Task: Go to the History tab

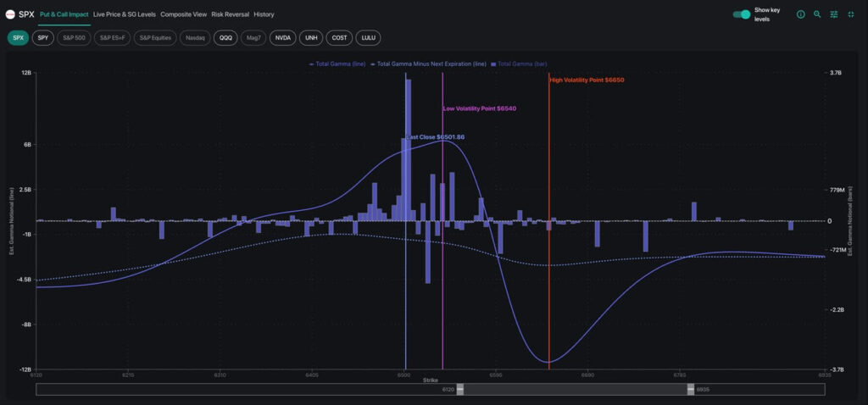Action: [264, 14]
